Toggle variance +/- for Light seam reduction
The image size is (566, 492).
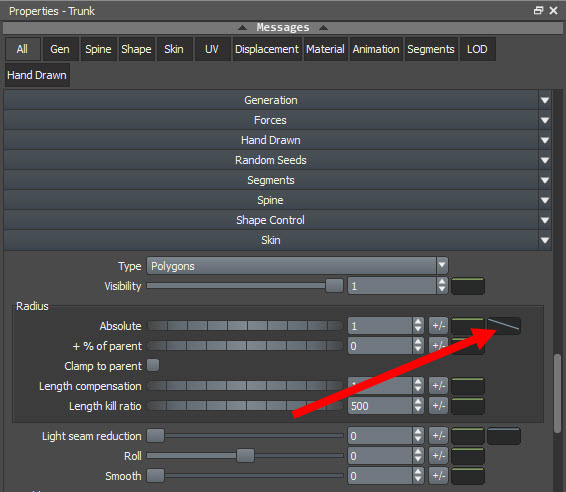coord(438,436)
